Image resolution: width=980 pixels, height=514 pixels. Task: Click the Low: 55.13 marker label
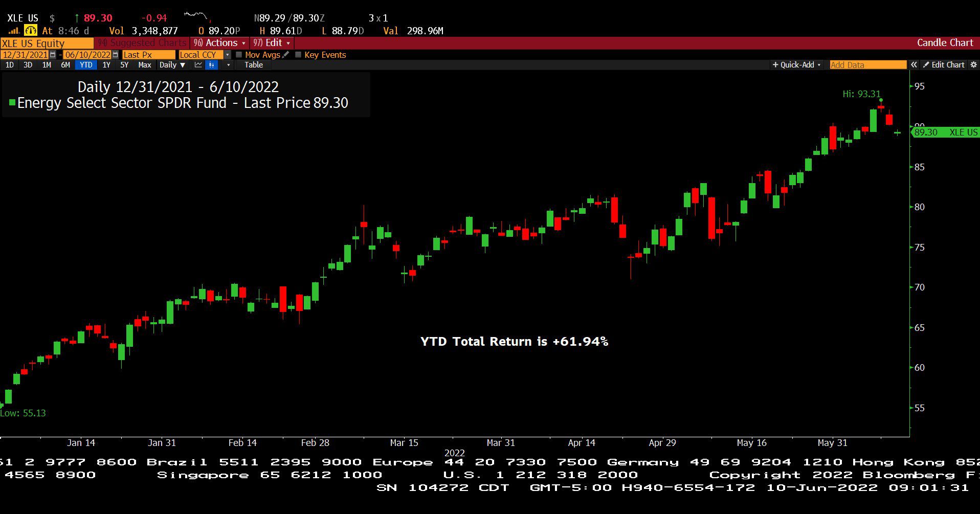23,413
